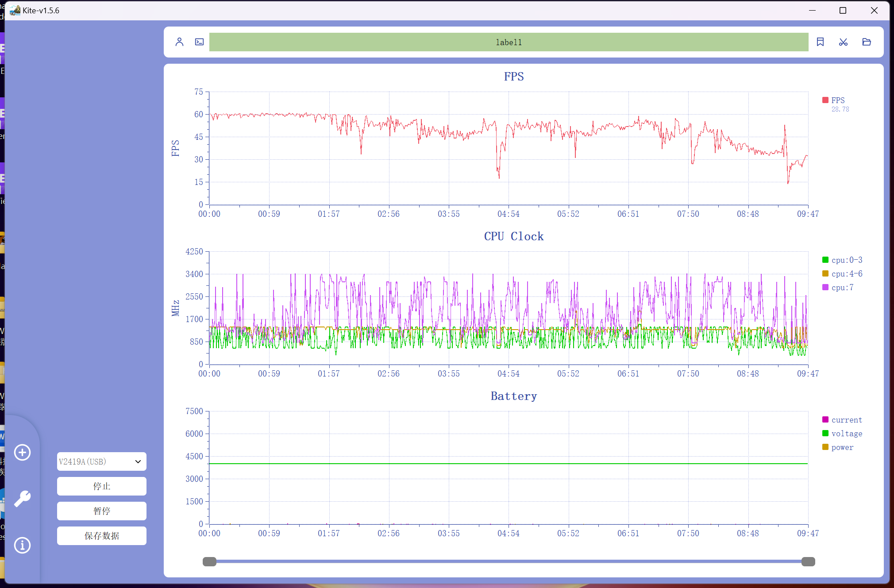
Task: Click the right handle of time range slider
Action: pyautogui.click(x=808, y=562)
